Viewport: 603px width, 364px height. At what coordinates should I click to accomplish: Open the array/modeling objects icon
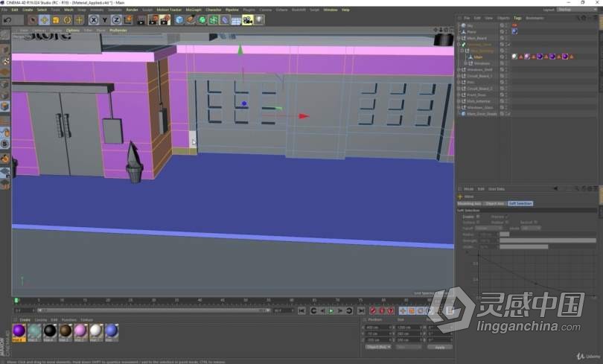214,20
